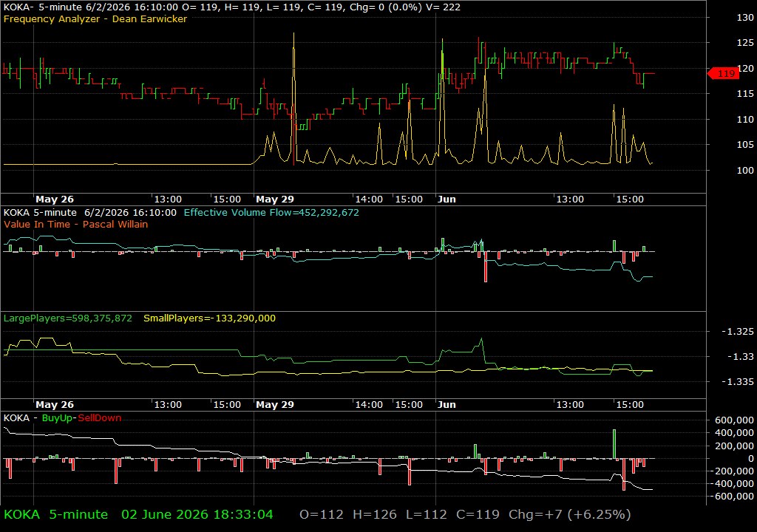Click the -600,000 volume axis label
The height and width of the screenshot is (532, 757).
point(731,496)
